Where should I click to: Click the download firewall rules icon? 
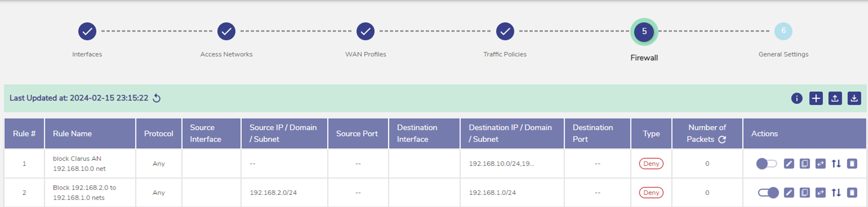click(x=854, y=98)
